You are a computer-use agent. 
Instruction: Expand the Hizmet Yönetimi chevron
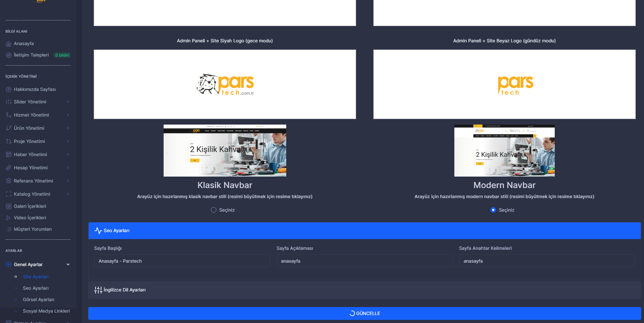coord(68,115)
